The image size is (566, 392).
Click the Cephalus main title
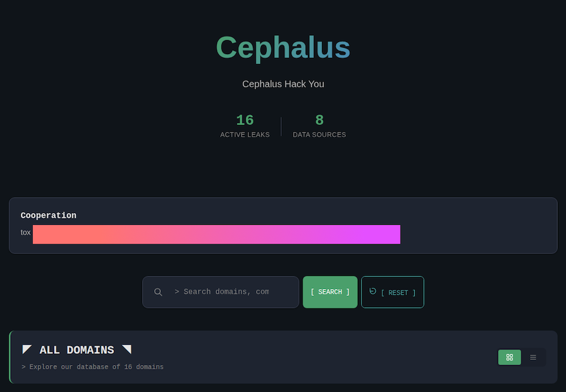click(283, 48)
